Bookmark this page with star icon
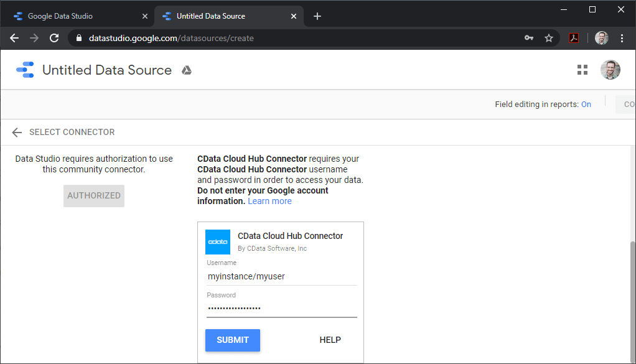This screenshot has height=364, width=636. (549, 38)
